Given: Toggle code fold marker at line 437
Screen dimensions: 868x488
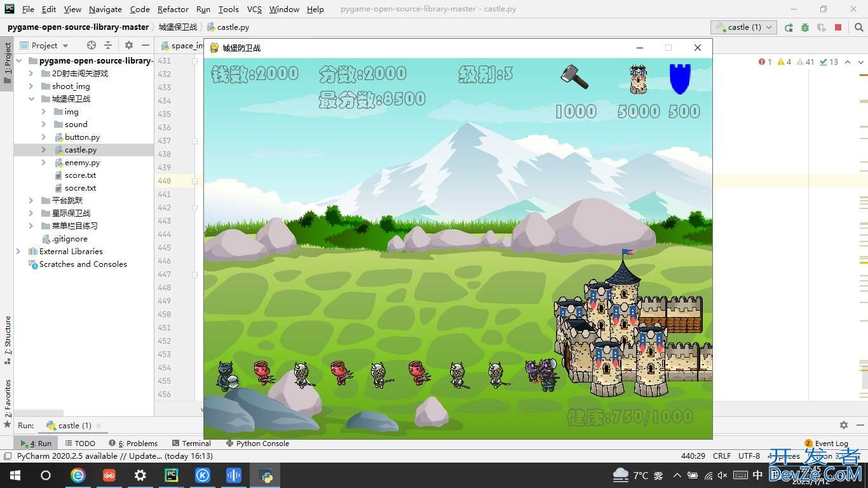Looking at the screenshot, I should click(x=195, y=141).
